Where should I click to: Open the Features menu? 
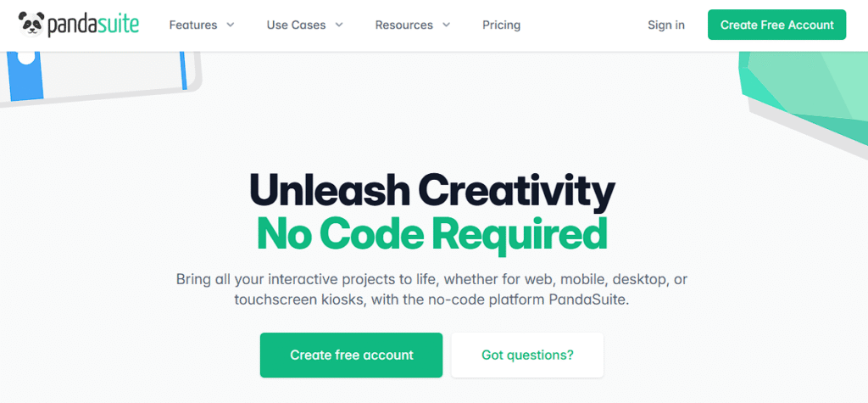[x=193, y=25]
